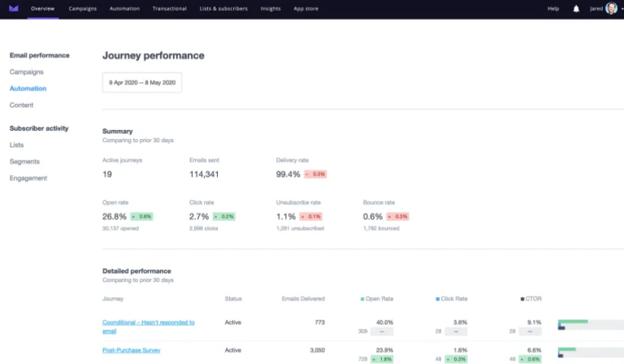Viewport: 624px width, 364px height.
Task: Open the App store menu
Action: [305, 8]
